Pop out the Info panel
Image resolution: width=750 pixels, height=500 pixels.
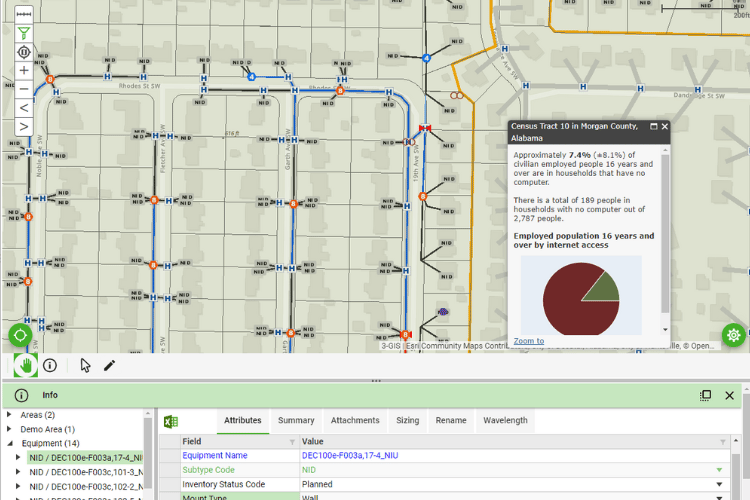[705, 395]
